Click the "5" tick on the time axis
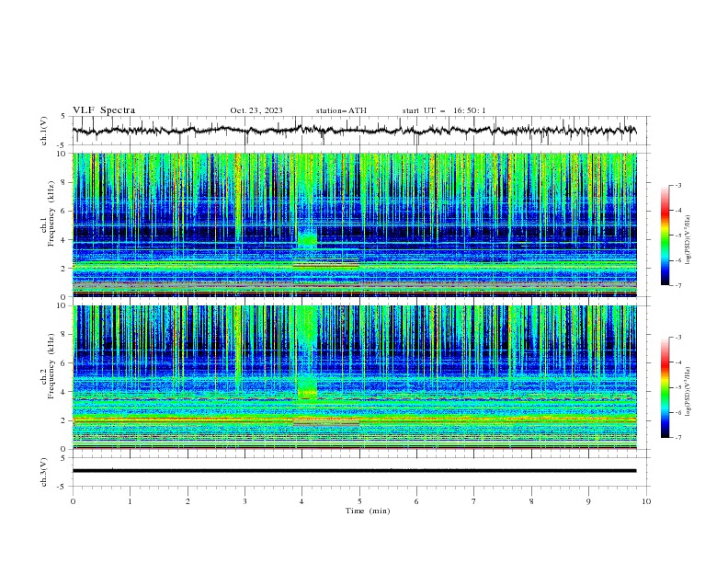The height and width of the screenshot is (563, 728). pos(359,501)
